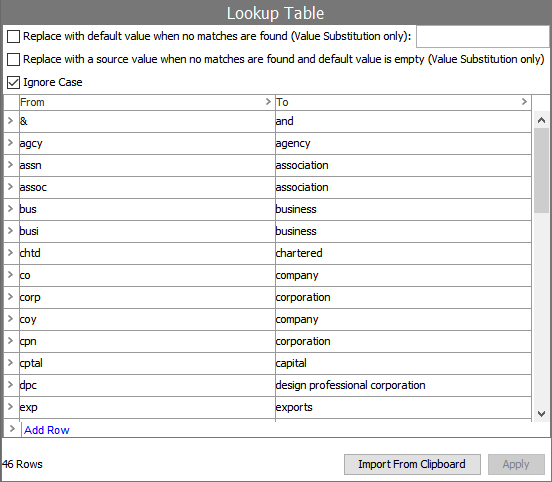
Task: Click the scroll down arrow
Action: click(541, 413)
